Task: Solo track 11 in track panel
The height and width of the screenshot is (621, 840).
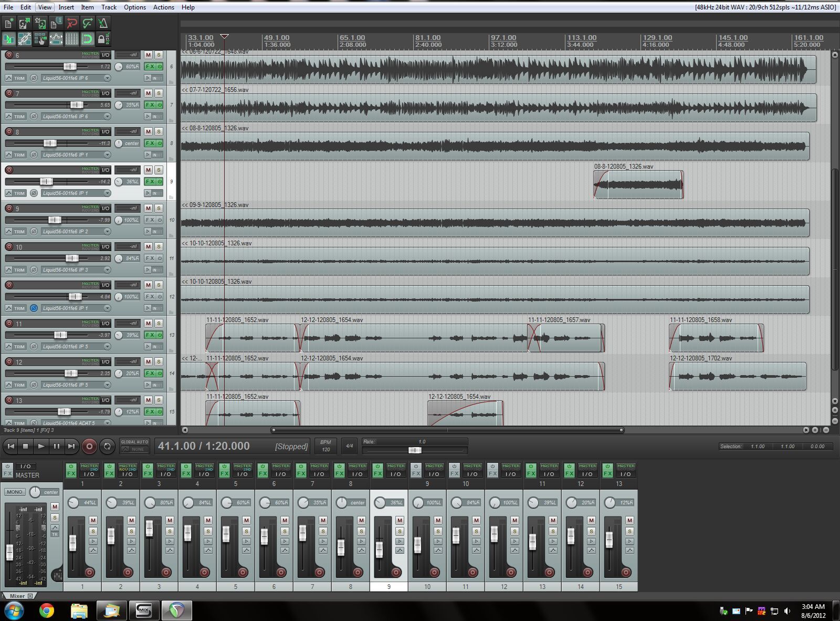Action: [x=159, y=323]
